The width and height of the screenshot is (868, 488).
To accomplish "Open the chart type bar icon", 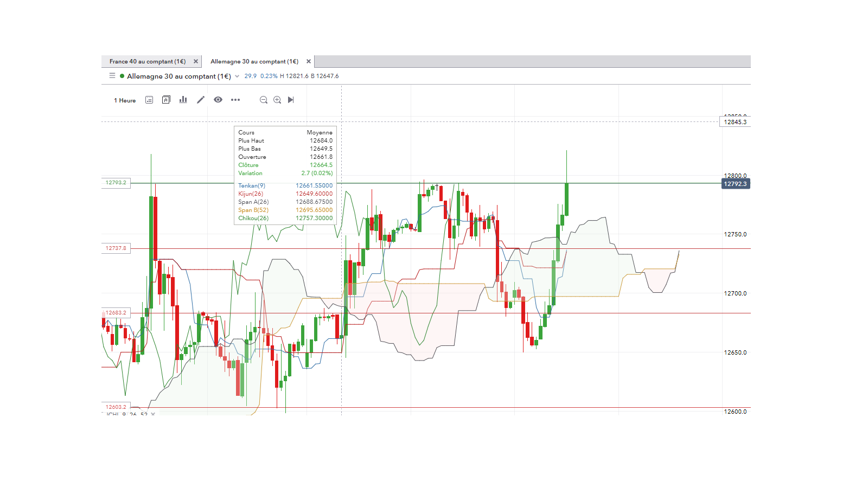I will 183,100.
